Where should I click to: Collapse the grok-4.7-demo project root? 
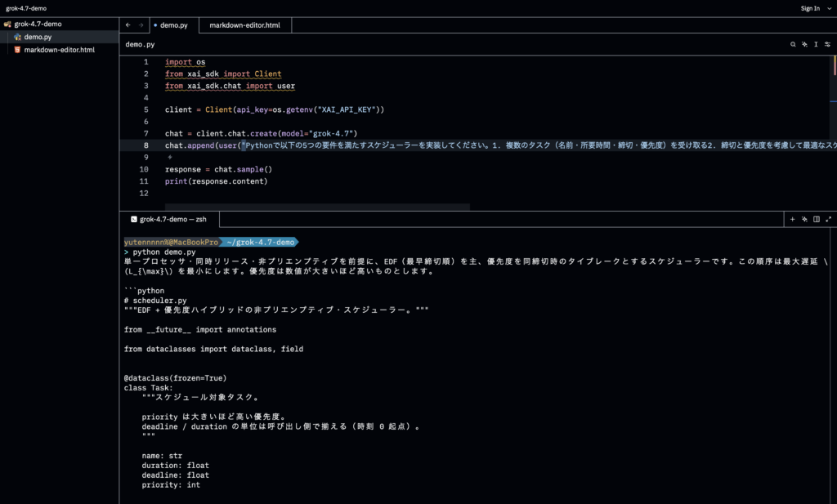click(x=59, y=24)
